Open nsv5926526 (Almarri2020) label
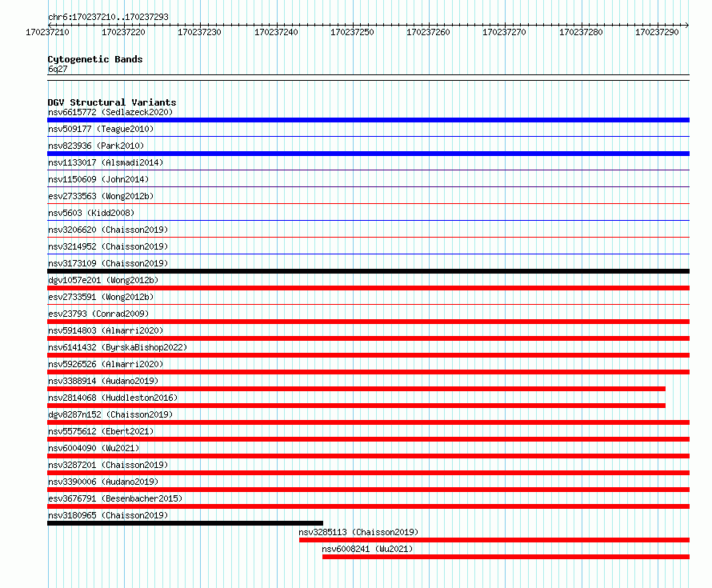 tap(106, 364)
